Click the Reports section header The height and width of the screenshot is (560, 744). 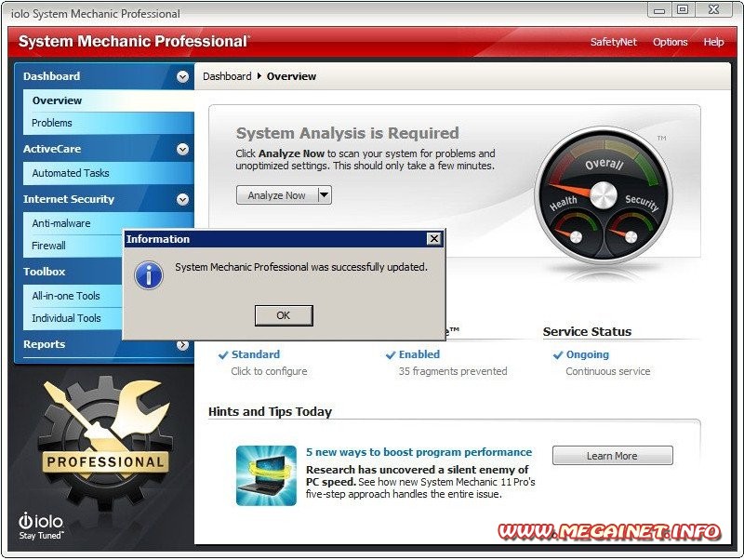tap(45, 344)
